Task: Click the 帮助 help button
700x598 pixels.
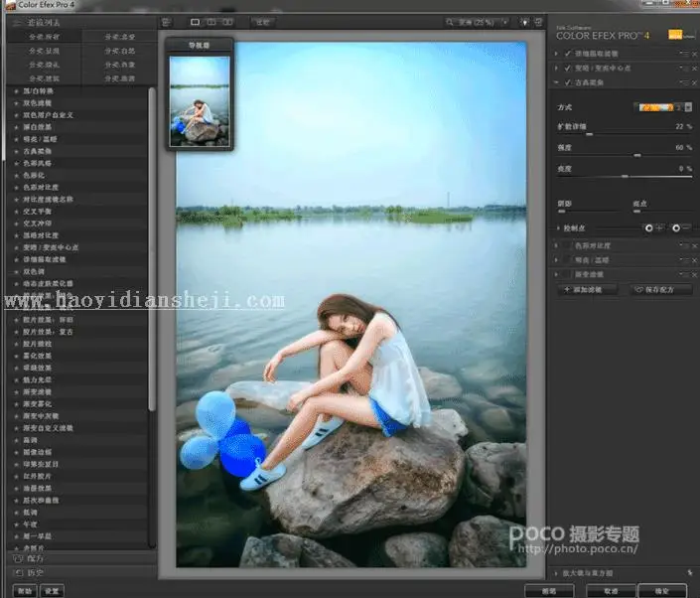Action: (x=25, y=591)
